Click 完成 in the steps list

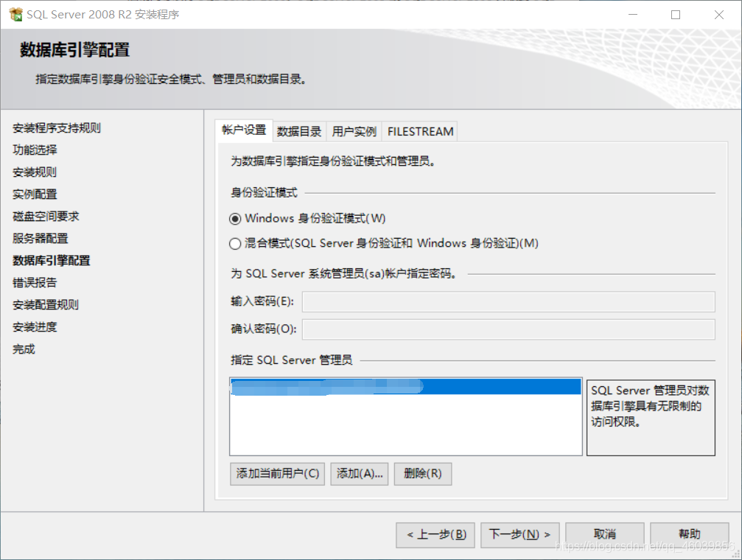point(24,349)
